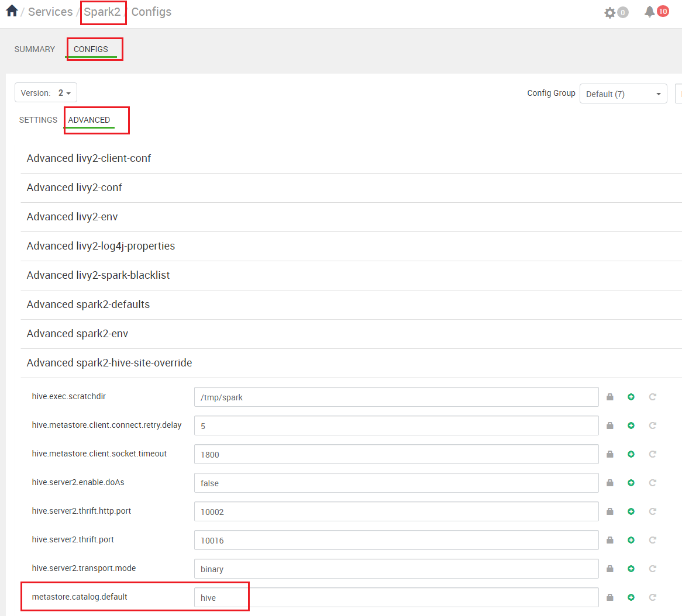Edit the socket timeout field showing 1800
682x616 pixels.
(x=396, y=454)
